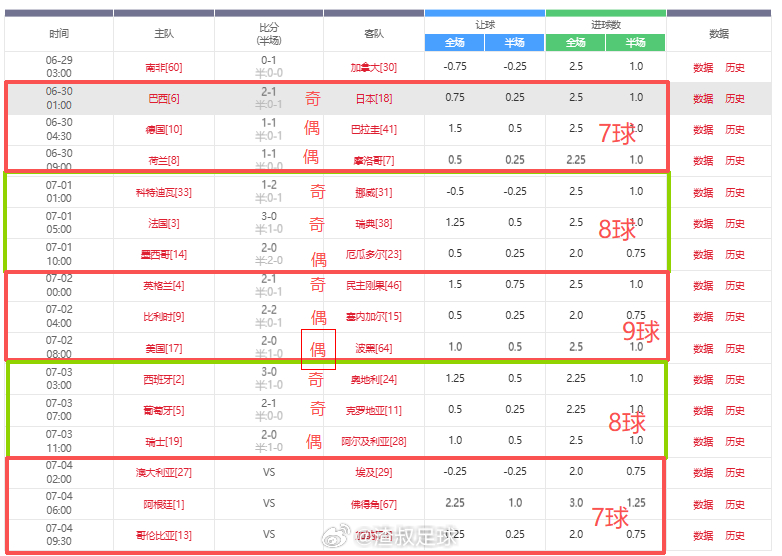Open away team 厄瓜多尔[23] link
Viewport: 782px width, 556px height.
click(374, 254)
